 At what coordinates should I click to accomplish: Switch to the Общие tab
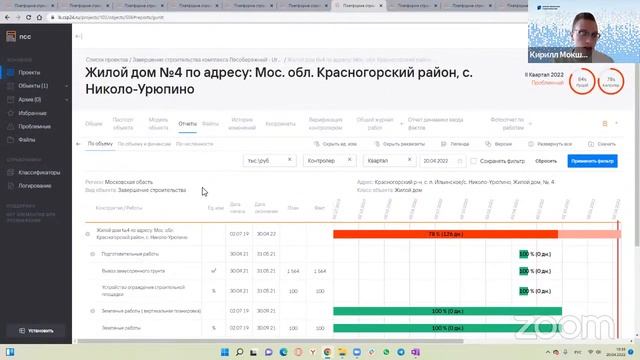pos(93,124)
